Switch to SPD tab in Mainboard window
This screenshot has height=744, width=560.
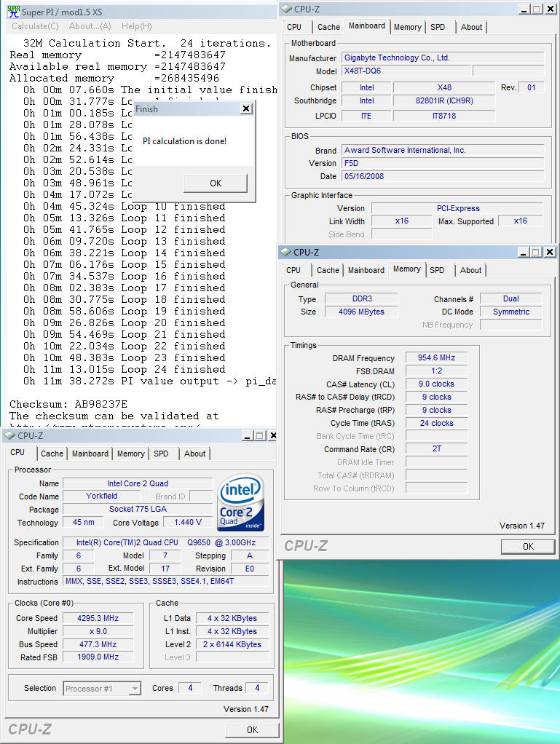click(x=438, y=27)
